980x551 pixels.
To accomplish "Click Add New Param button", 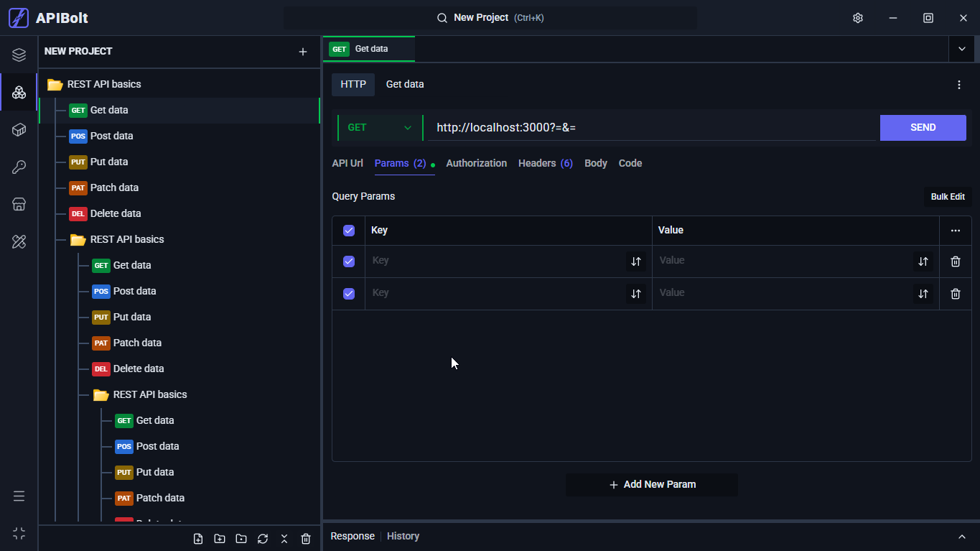I will pyautogui.click(x=652, y=485).
